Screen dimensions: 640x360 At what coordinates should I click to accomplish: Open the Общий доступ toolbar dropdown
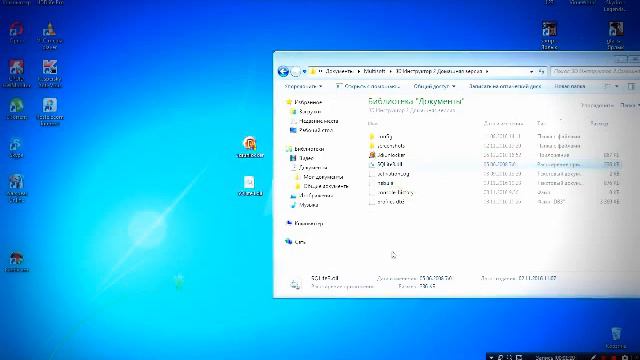(434, 86)
